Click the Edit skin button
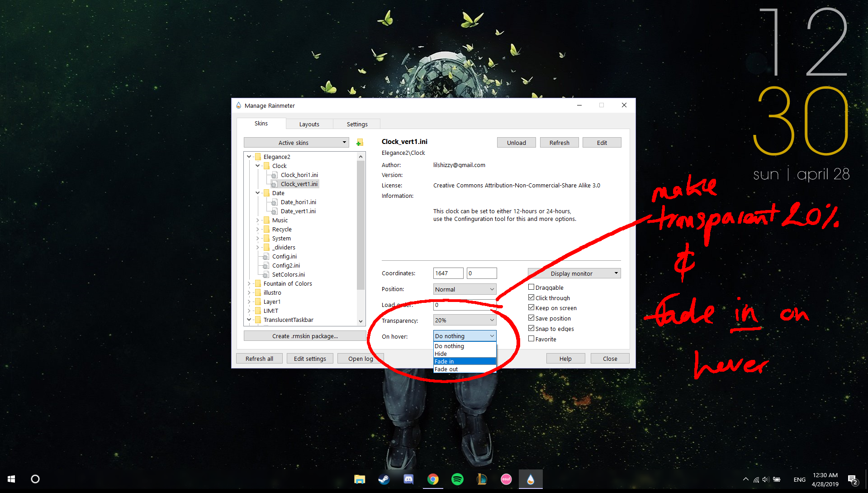868x493 pixels. (x=602, y=143)
